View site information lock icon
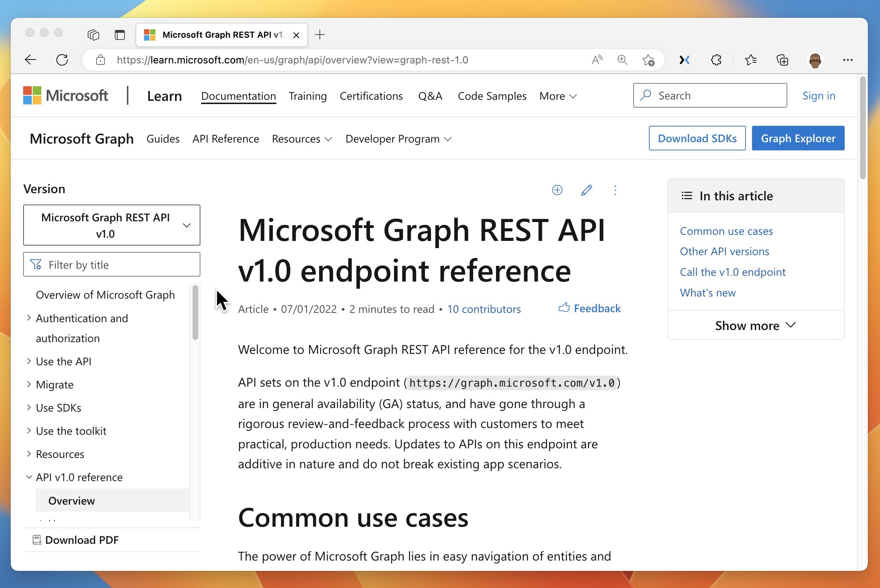This screenshot has height=588, width=880. (100, 60)
